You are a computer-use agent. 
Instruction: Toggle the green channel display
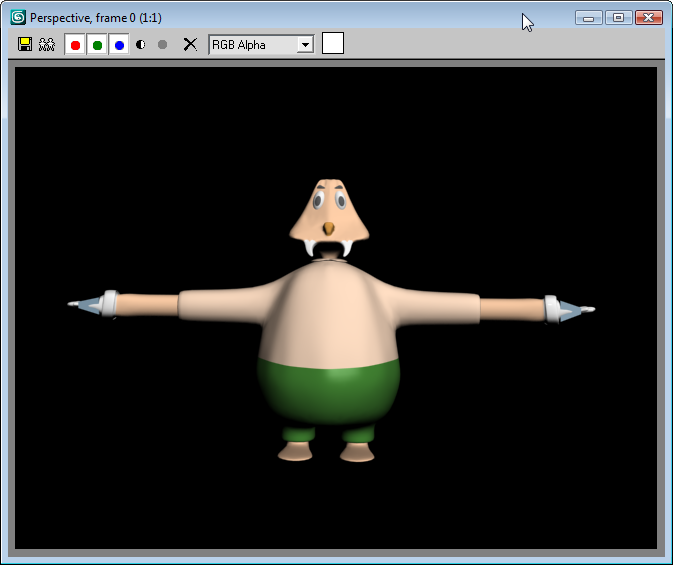pos(97,45)
